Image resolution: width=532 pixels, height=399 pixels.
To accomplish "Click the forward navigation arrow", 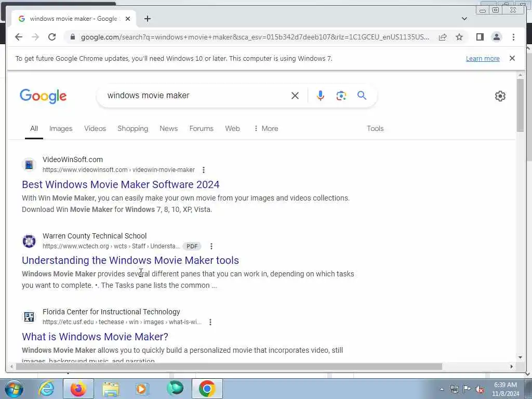I will pos(35,37).
